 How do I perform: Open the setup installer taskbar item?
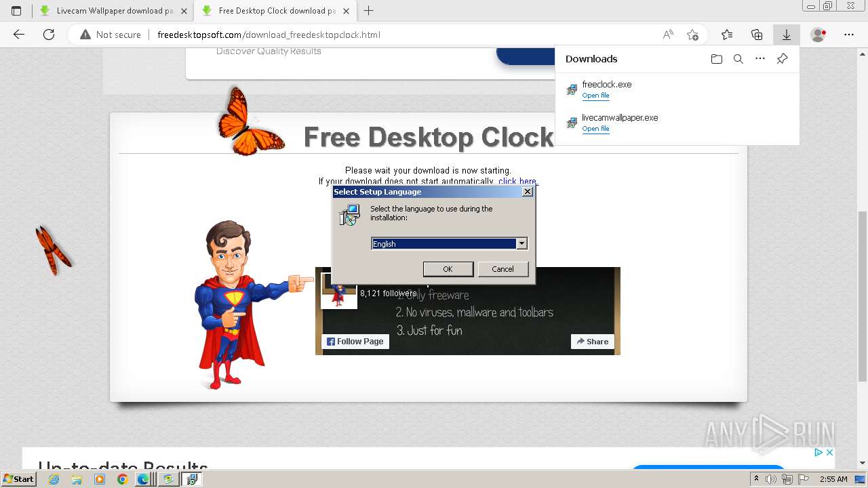pos(192,479)
